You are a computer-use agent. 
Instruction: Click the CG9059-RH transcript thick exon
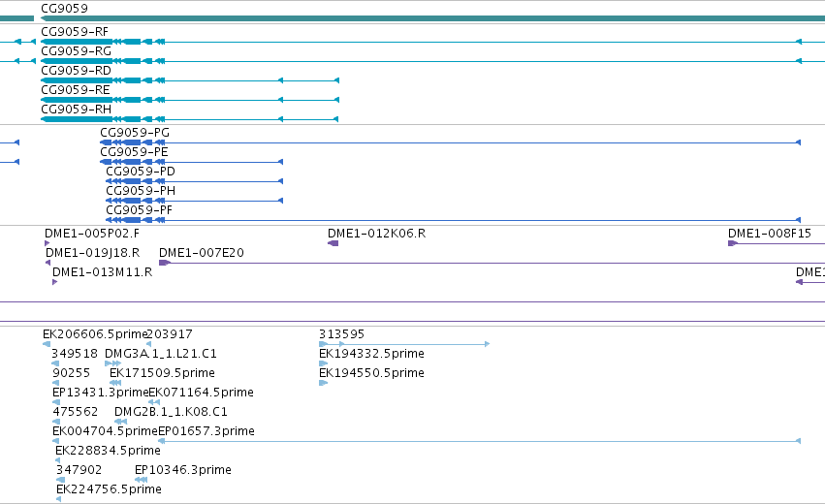pos(77,119)
